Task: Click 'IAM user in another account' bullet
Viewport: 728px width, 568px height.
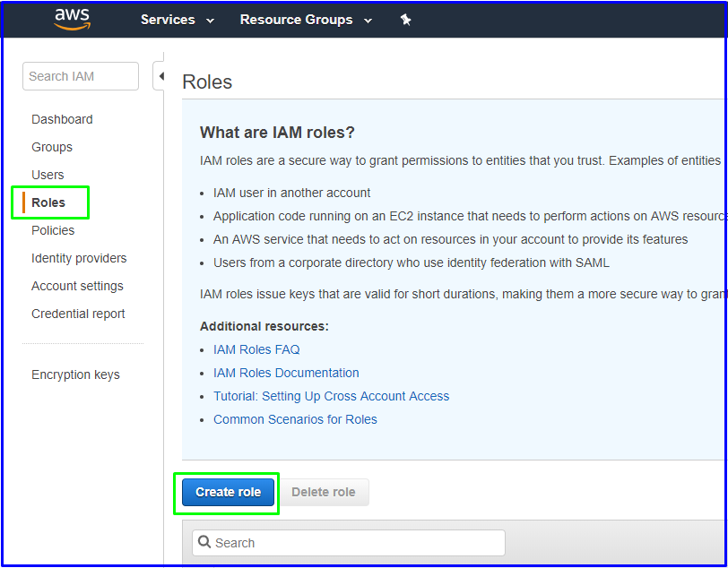Action: [291, 193]
